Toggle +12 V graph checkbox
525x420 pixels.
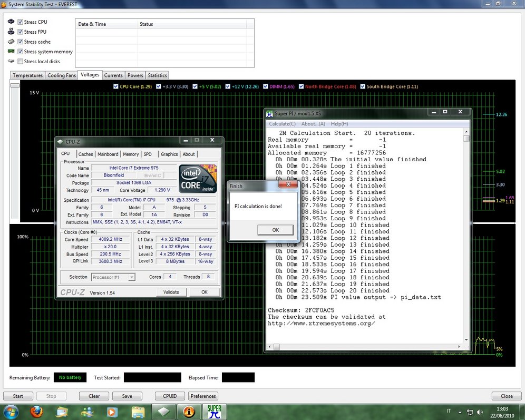228,86
